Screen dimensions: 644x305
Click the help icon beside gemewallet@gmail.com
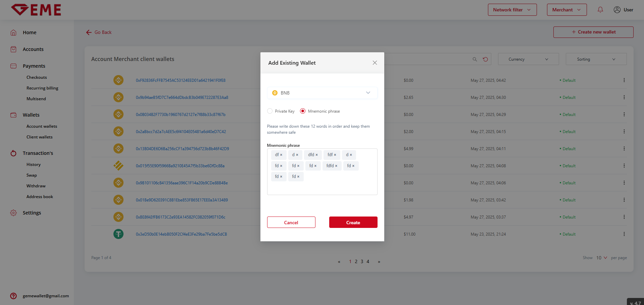(x=13, y=296)
